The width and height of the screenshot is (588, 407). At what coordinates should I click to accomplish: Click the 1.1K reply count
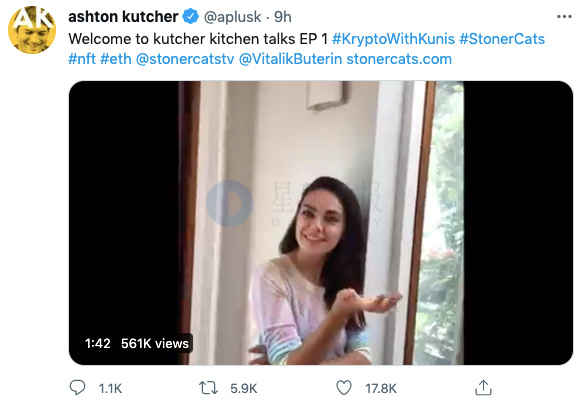coord(110,388)
